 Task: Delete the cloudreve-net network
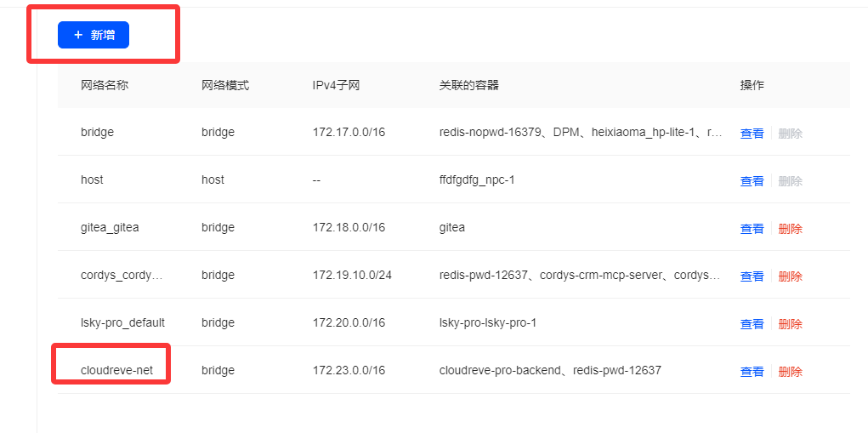(x=790, y=372)
